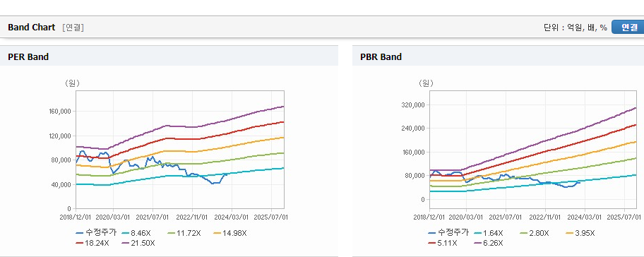
Task: Click the red 5.11X band line in PBR chart
Action: tap(534, 154)
